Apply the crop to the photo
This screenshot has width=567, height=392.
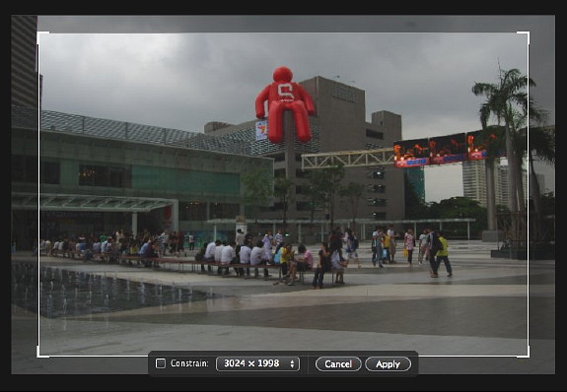[388, 363]
